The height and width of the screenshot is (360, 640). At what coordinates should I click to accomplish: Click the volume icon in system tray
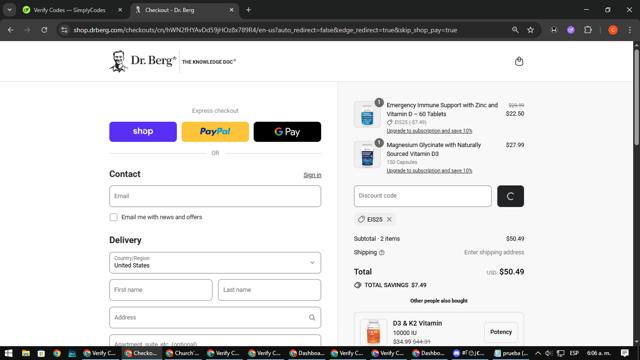(549, 353)
